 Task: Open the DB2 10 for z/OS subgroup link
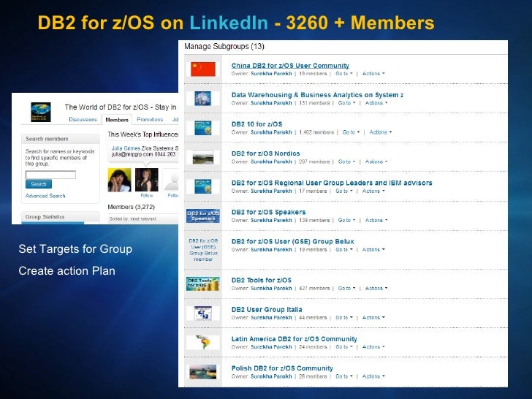[x=256, y=124]
